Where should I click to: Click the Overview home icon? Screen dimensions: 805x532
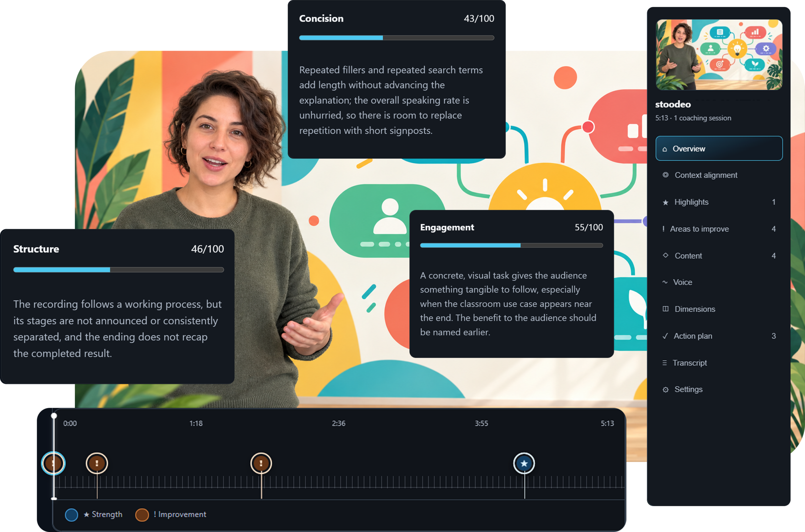(x=664, y=149)
